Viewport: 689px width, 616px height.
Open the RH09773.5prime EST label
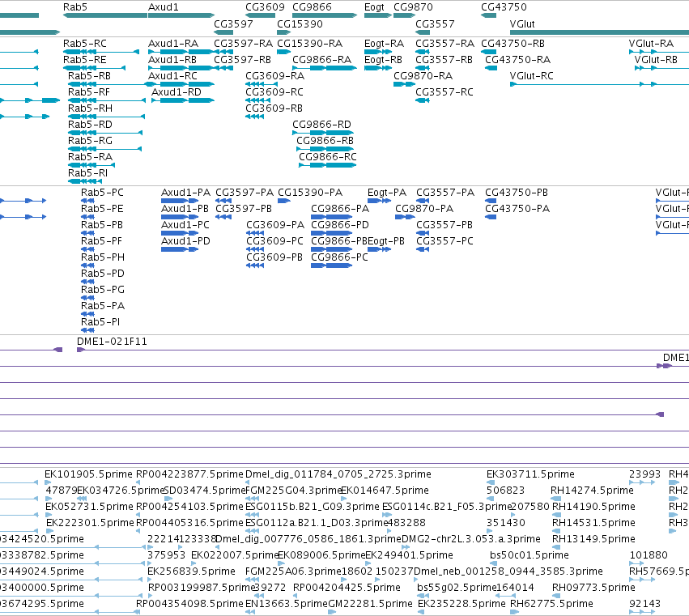pyautogui.click(x=593, y=588)
